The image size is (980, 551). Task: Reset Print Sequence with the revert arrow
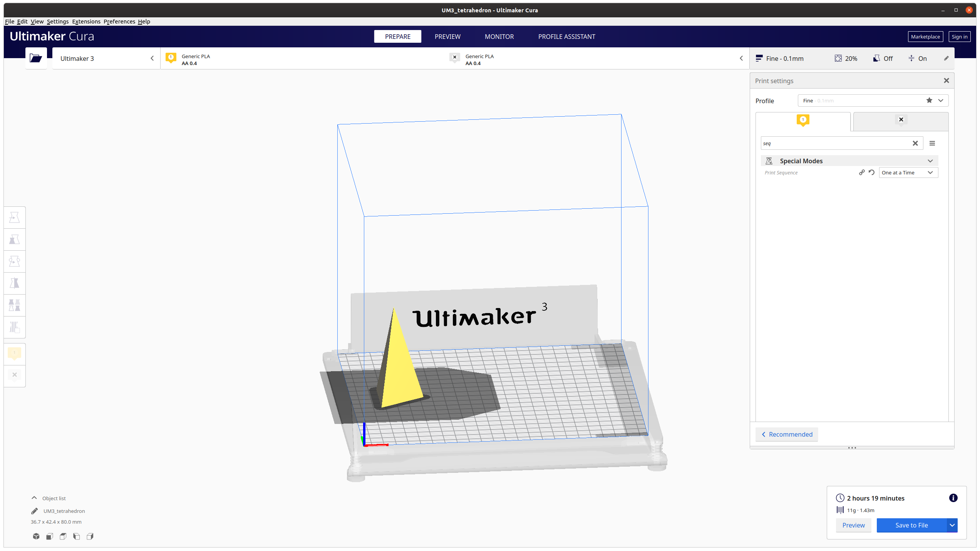(x=872, y=173)
